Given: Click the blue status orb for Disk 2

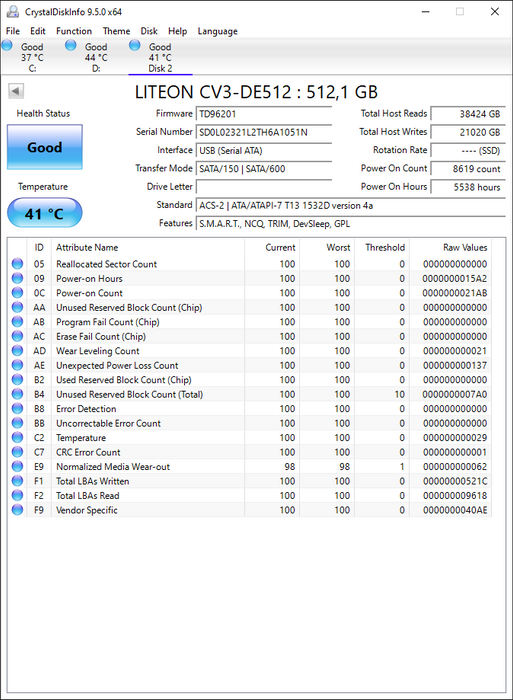Looking at the screenshot, I should 134,45.
